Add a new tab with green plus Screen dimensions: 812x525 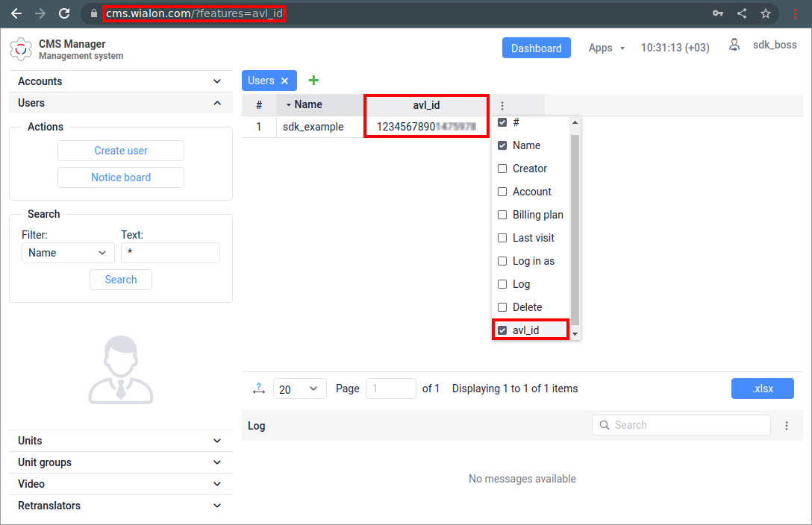coord(313,81)
